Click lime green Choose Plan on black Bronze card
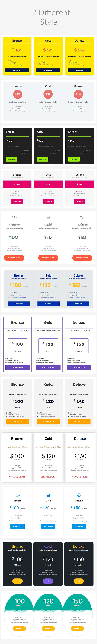The image size is (97, 644). (x=11, y=159)
